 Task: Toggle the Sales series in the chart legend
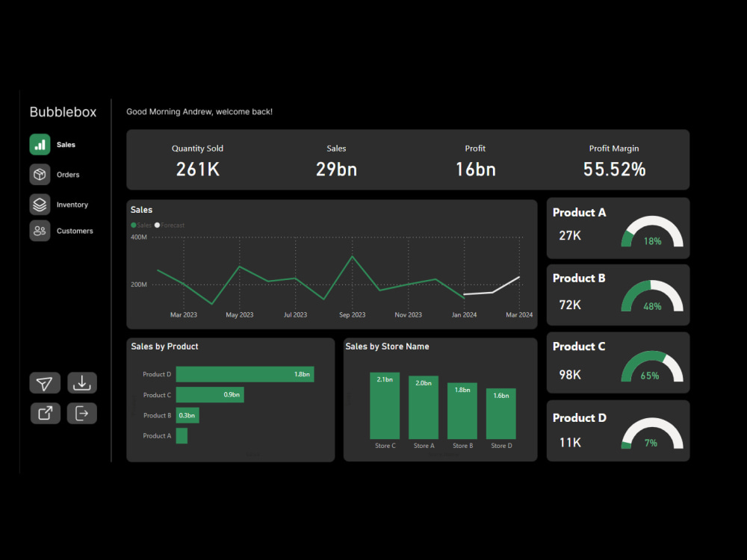click(141, 225)
